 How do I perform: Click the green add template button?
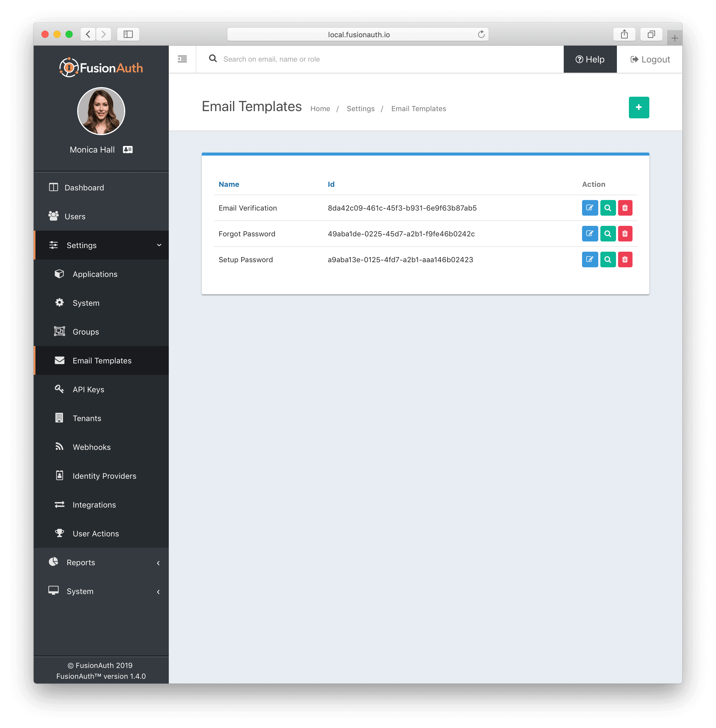point(639,107)
